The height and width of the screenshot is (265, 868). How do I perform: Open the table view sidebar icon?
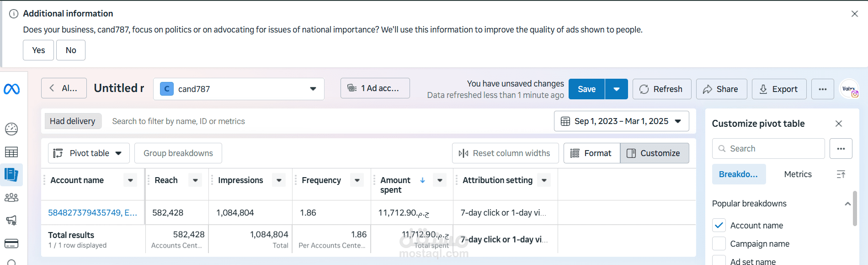[x=11, y=152]
